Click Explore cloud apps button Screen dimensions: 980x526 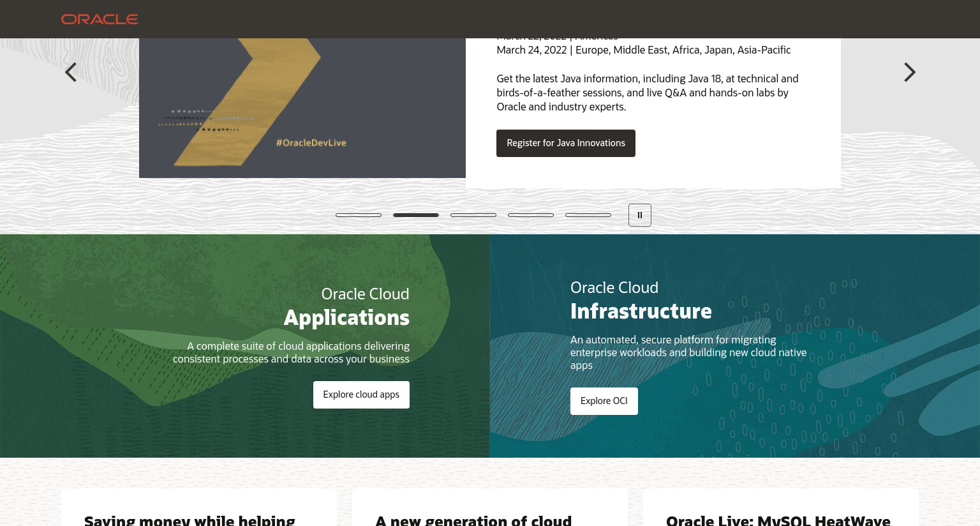tap(361, 395)
